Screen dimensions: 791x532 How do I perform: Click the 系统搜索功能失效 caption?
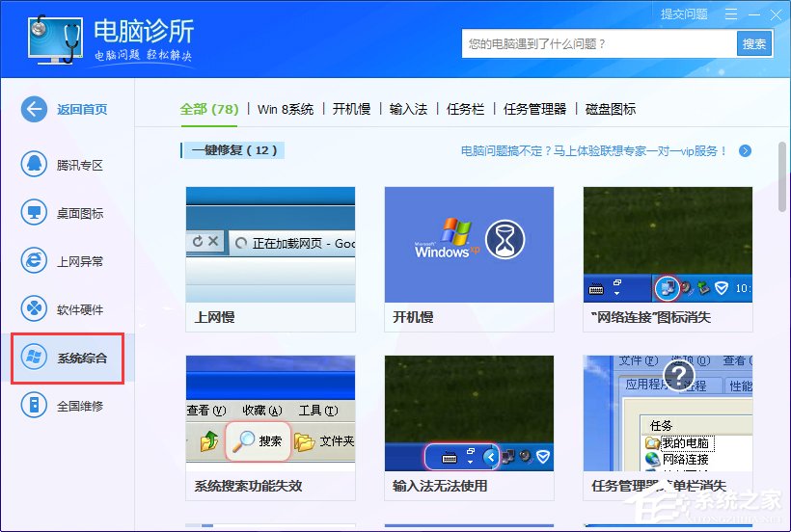(248, 486)
